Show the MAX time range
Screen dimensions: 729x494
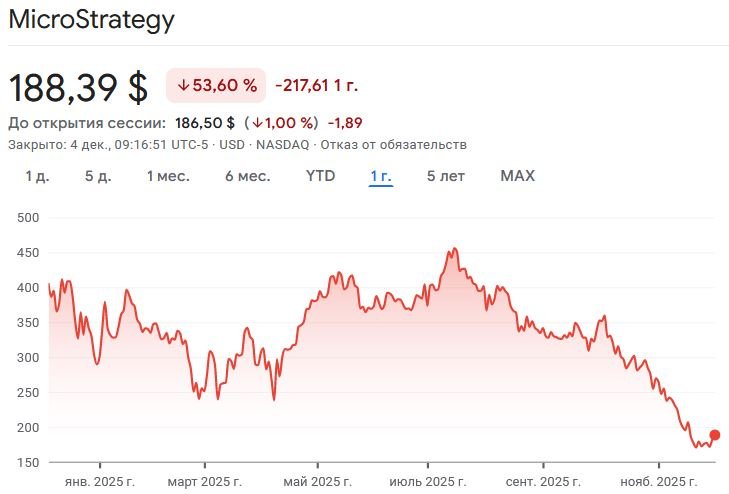click(517, 176)
